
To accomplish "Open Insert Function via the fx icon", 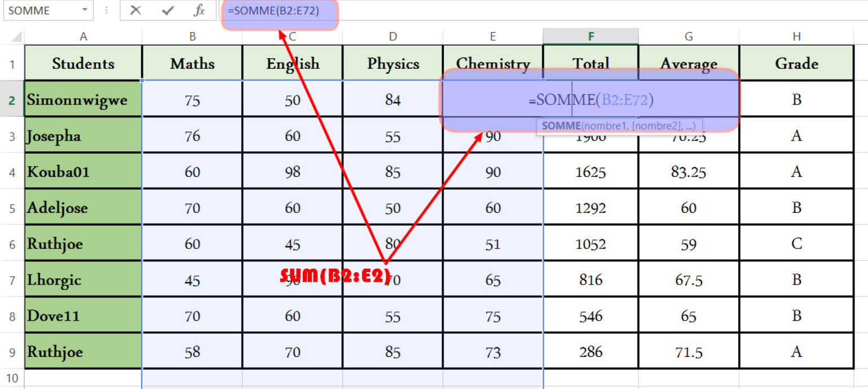I will (x=199, y=10).
